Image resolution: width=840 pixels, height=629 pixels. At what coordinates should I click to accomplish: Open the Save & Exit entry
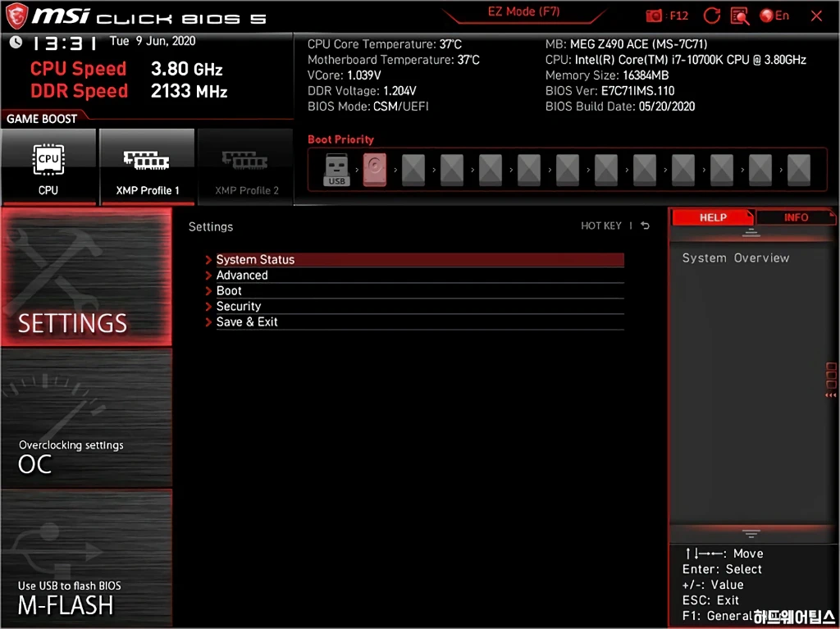(x=419, y=322)
